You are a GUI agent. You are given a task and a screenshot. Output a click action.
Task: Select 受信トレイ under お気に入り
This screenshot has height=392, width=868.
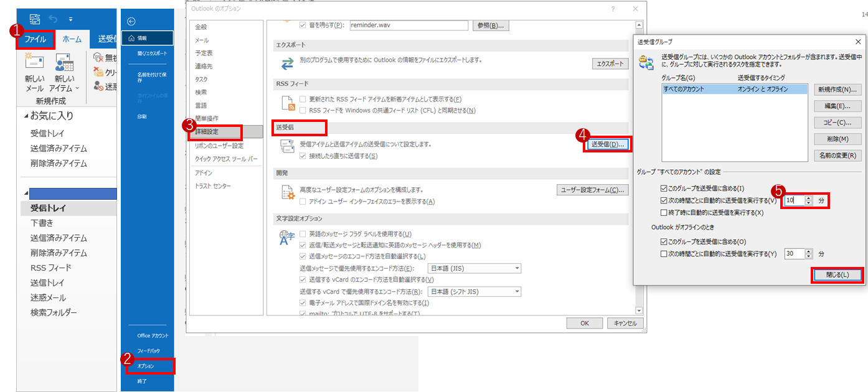47,133
